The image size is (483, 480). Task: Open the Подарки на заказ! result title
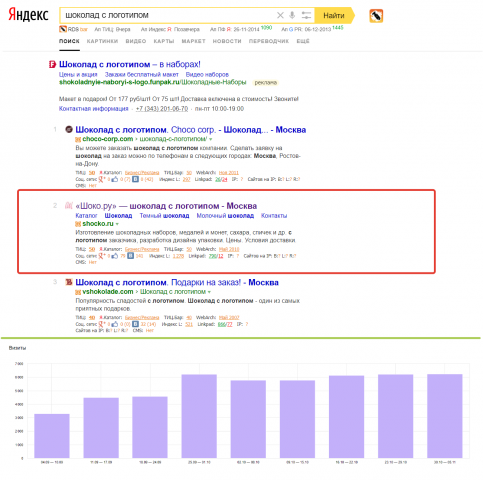click(177, 282)
